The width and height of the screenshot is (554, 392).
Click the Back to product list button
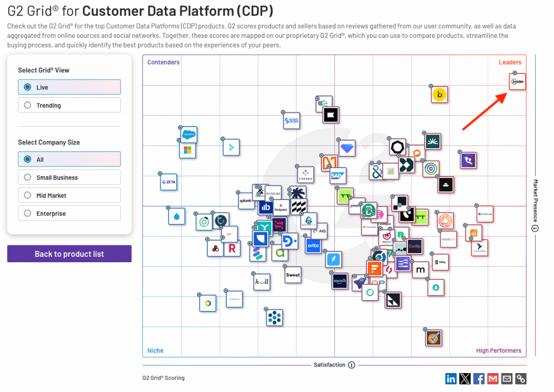69,254
